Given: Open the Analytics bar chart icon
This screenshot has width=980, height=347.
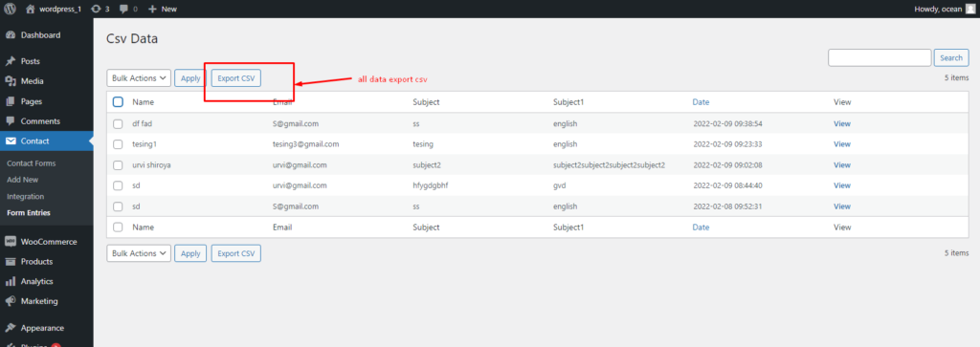Looking at the screenshot, I should pos(11,281).
